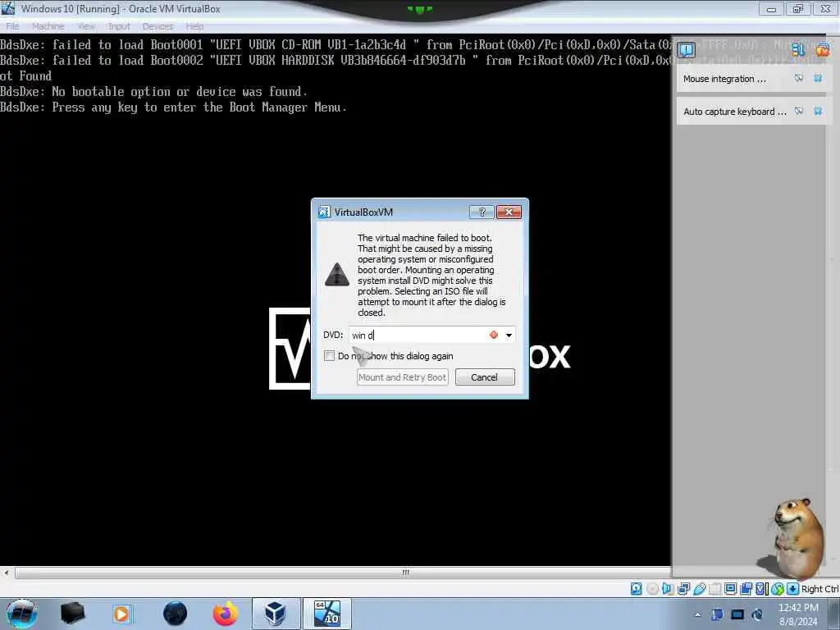The height and width of the screenshot is (630, 840).
Task: Click the dialog's question mark help button
Action: tap(482, 212)
